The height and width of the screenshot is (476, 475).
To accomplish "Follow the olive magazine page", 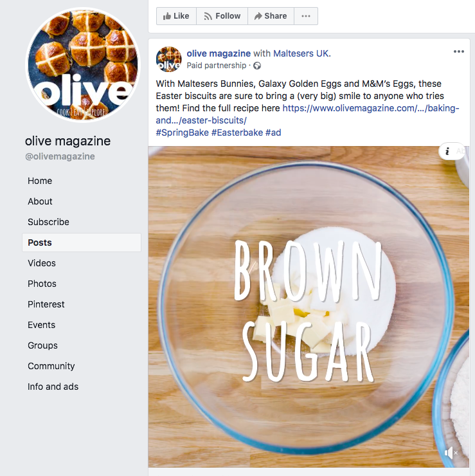I will 222,16.
